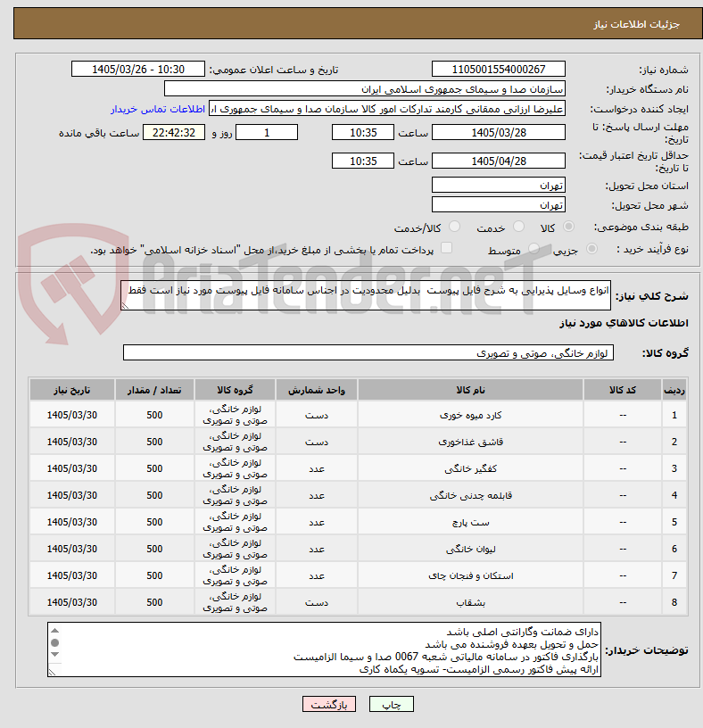Click the نام کالا column header
The width and height of the screenshot is (703, 728).
click(470, 390)
